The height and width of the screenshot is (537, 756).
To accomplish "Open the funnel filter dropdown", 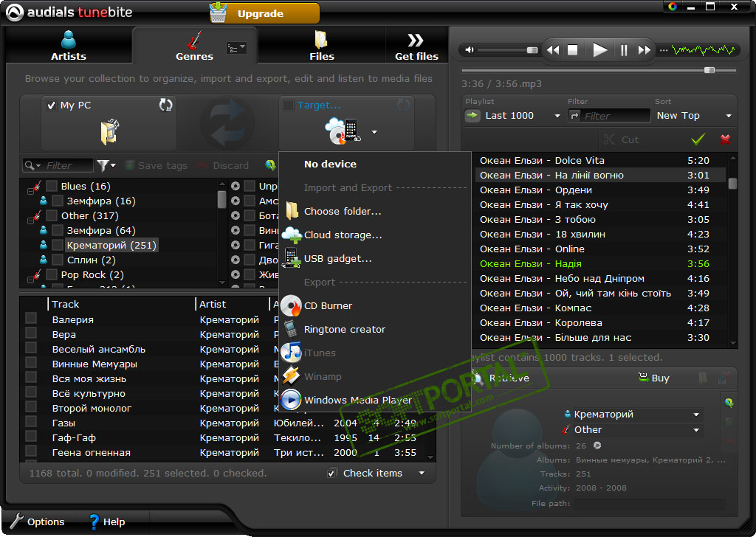I will 106,165.
